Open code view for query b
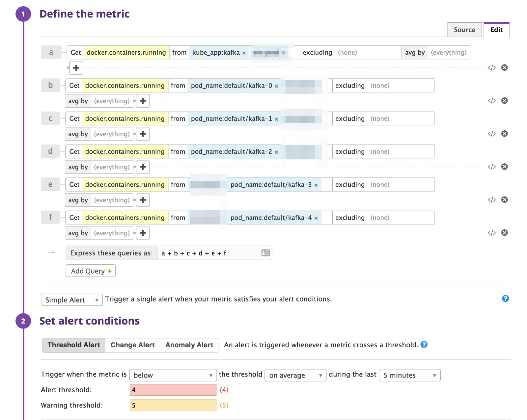Screen dimensions: 527x420 pos(491,101)
